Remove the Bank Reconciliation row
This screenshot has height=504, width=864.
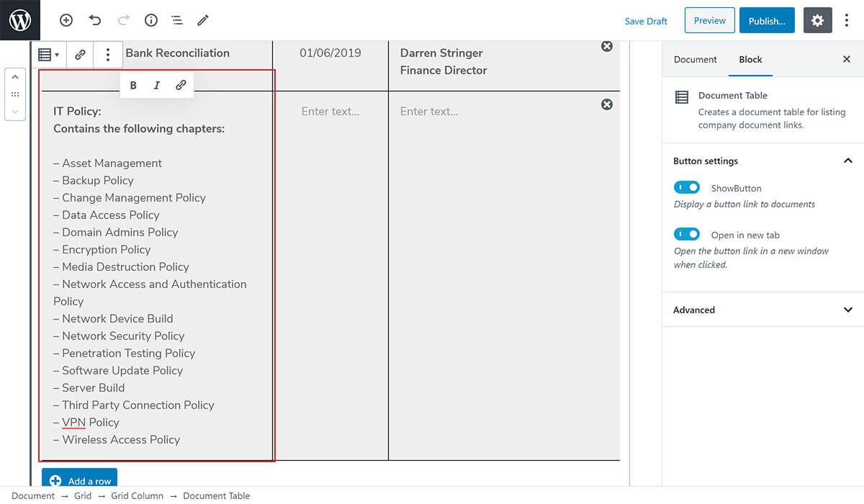[607, 46]
